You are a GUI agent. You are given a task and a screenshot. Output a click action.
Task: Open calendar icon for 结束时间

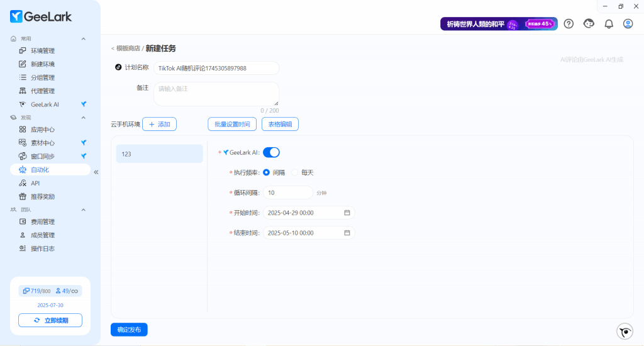tap(347, 233)
